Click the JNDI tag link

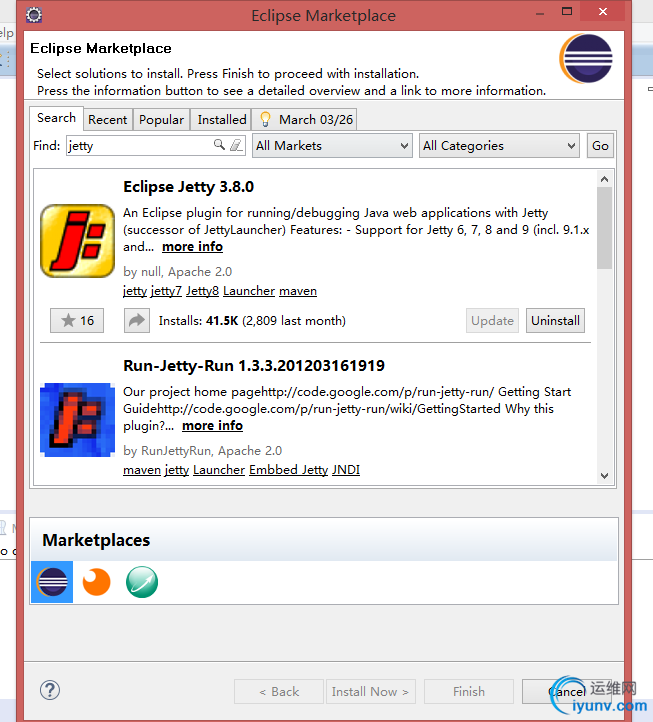[346, 470]
